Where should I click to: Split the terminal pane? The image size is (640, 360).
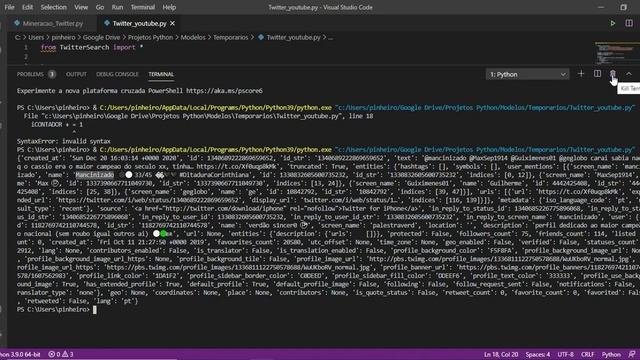[x=597, y=74]
